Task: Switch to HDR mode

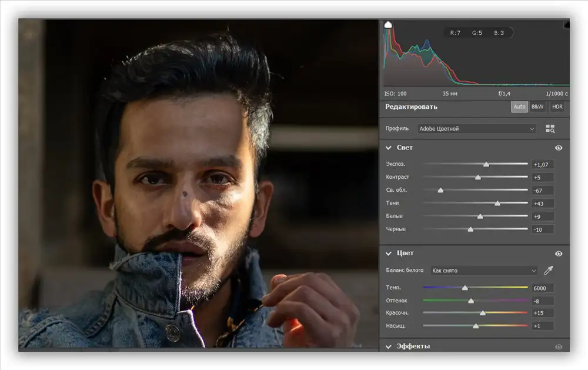Action: click(556, 106)
